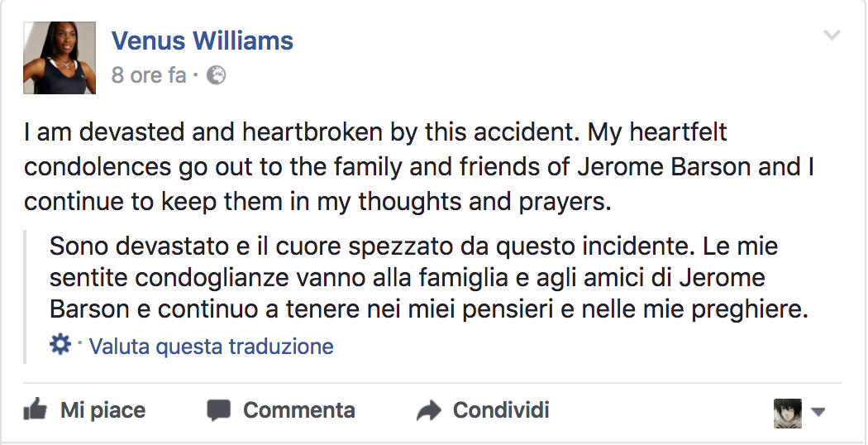This screenshot has width=868, height=445.
Task: Click the small avatar beside Condividi
Action: (787, 412)
